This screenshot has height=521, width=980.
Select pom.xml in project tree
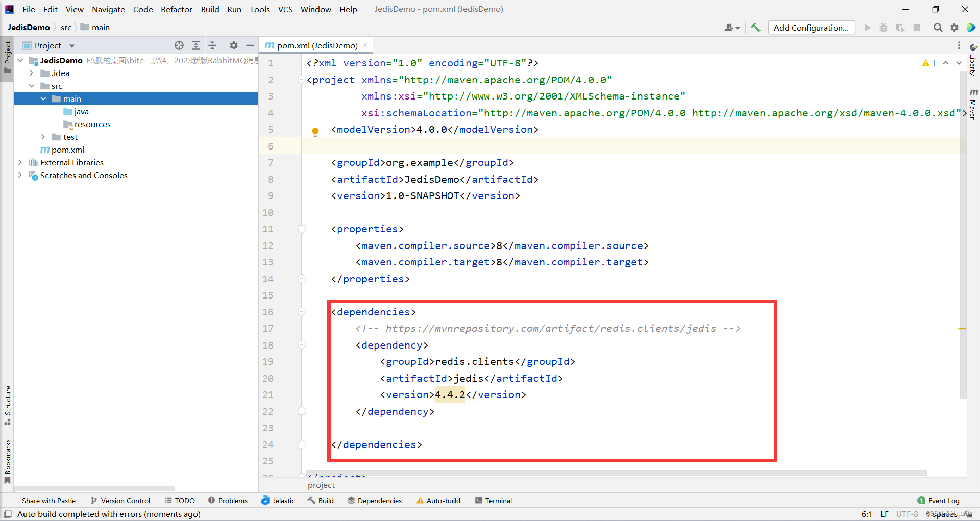coord(62,150)
